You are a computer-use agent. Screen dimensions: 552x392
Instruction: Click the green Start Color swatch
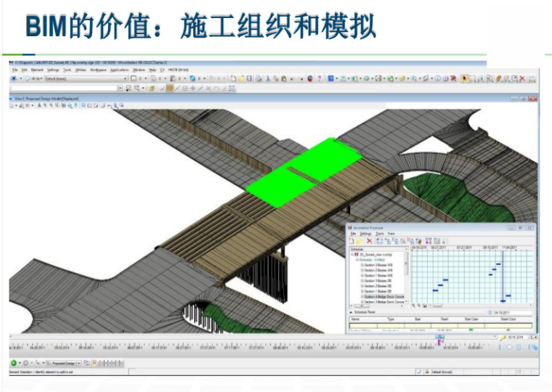tap(471, 329)
